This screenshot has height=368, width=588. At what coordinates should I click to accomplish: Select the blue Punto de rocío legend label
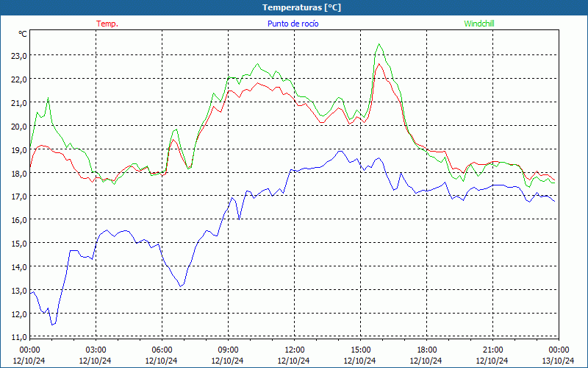[x=293, y=24]
